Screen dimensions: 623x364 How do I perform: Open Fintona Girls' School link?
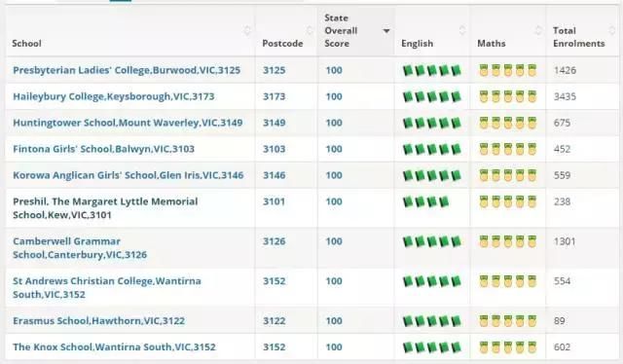pos(104,149)
